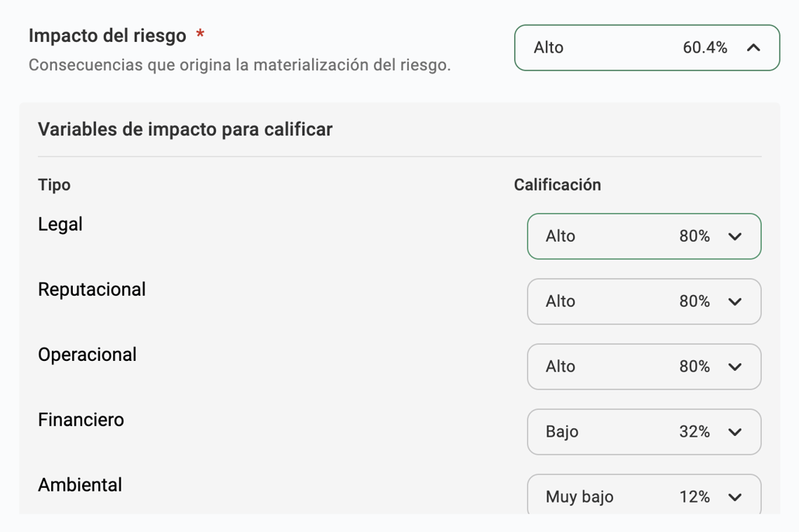
Task: Click the Tipo column label
Action: click(54, 184)
